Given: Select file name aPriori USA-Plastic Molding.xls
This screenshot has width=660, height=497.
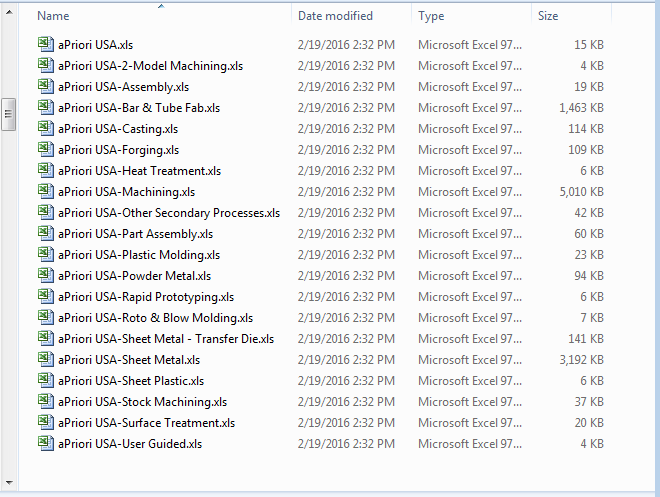Looking at the screenshot, I should (139, 255).
